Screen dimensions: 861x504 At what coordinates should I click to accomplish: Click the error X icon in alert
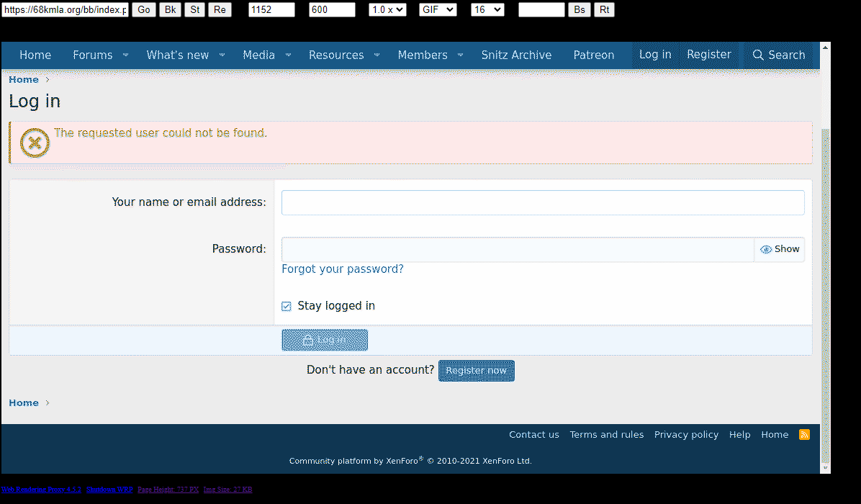click(35, 143)
